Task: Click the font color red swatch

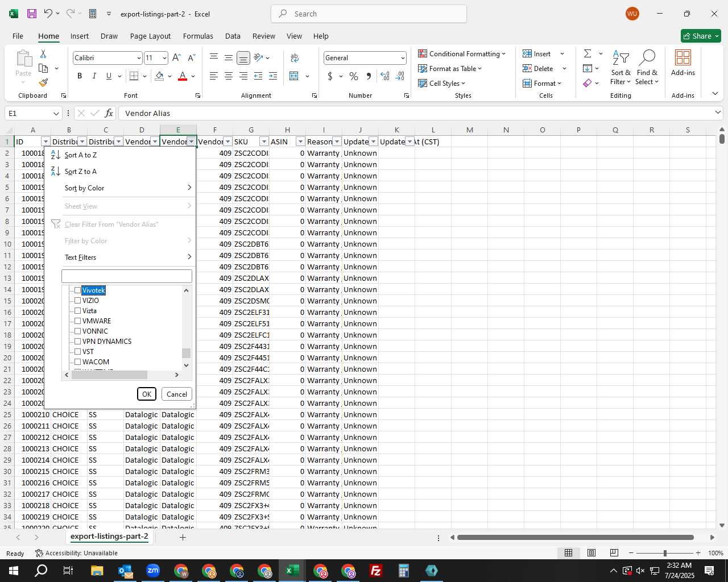Action: coord(183,76)
